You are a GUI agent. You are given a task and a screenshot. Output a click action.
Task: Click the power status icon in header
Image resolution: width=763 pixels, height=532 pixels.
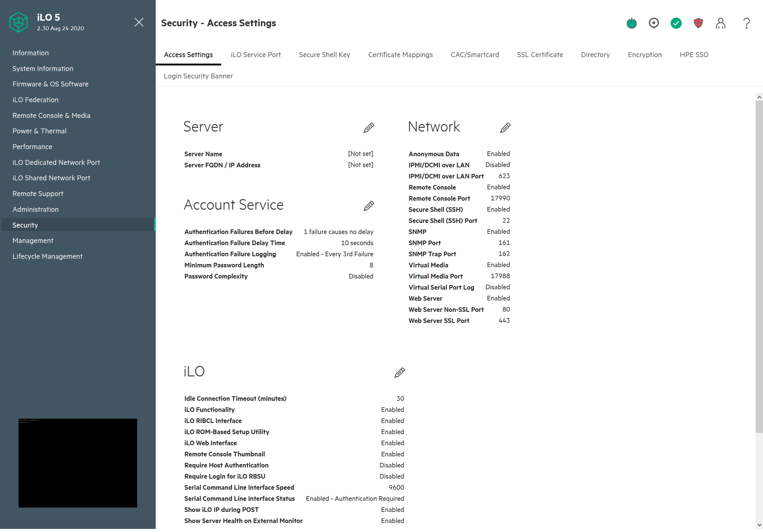[x=631, y=23]
